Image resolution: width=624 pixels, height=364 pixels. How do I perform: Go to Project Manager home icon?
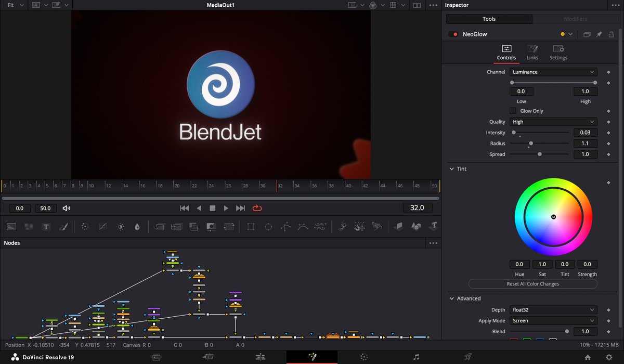[588, 357]
